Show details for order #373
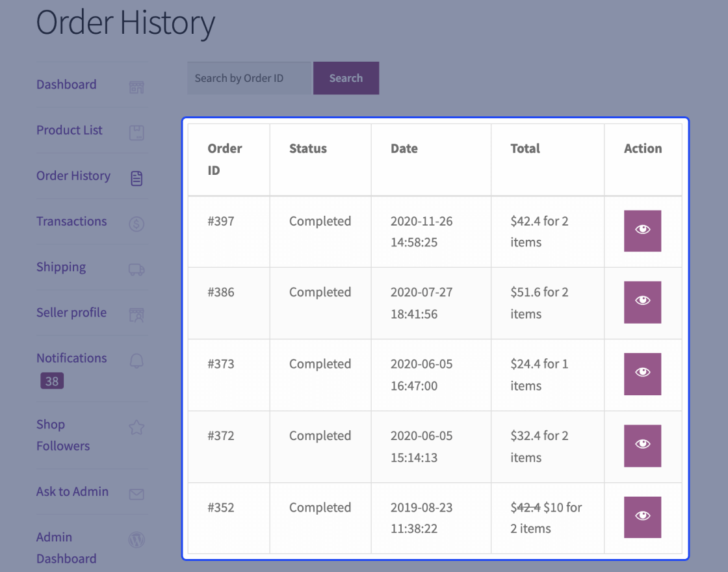This screenshot has height=572, width=728. coord(642,374)
